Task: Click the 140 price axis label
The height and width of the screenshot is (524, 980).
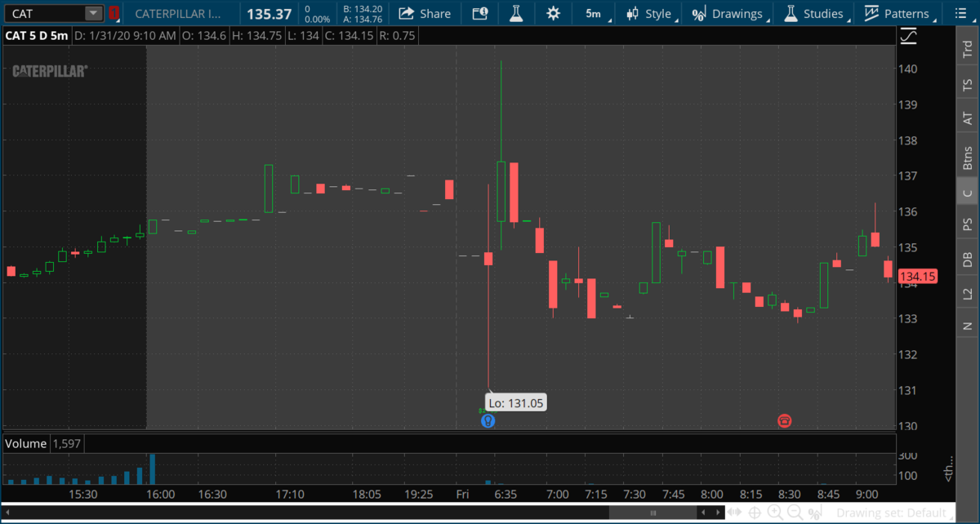Action: 908,69
